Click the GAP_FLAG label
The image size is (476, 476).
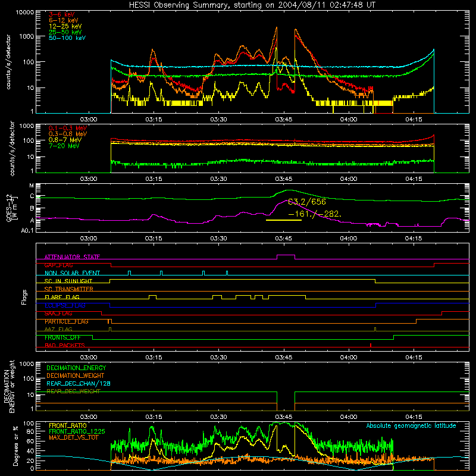coord(58,265)
